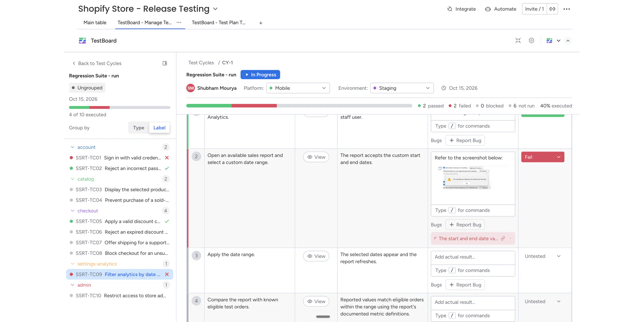The width and height of the screenshot is (644, 322).
Task: Click the passed check mark on SSRT-TC02
Action: [x=167, y=168]
